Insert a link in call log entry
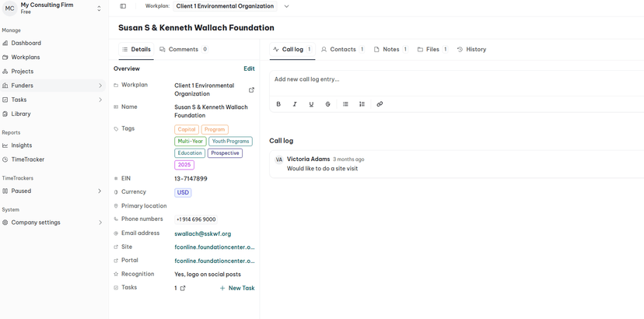The width and height of the screenshot is (644, 319). (380, 104)
